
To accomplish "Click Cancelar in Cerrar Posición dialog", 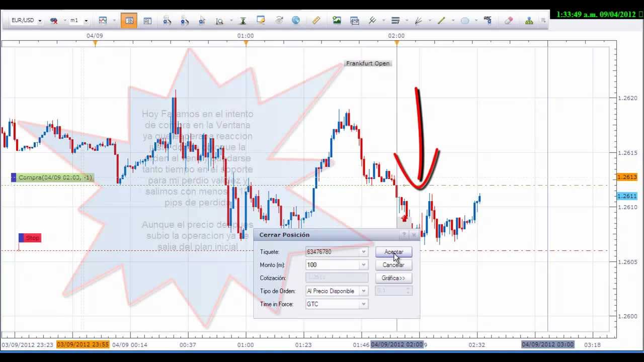I will [393, 265].
